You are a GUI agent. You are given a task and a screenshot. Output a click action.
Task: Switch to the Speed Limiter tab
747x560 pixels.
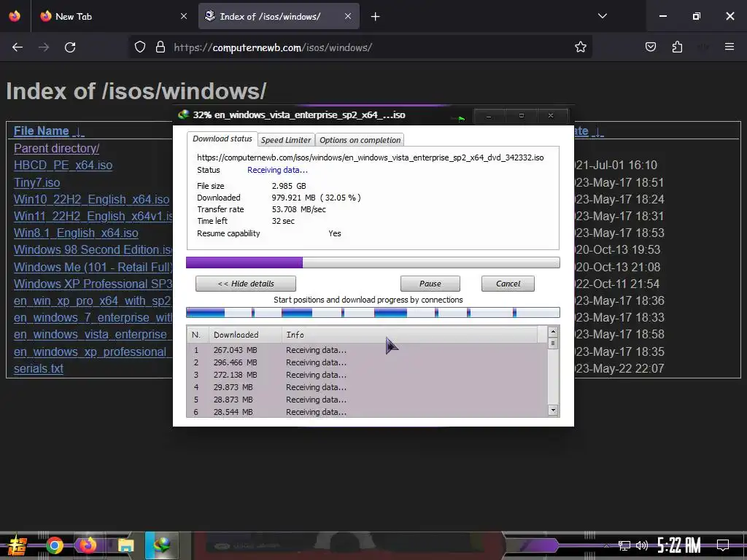tap(286, 140)
